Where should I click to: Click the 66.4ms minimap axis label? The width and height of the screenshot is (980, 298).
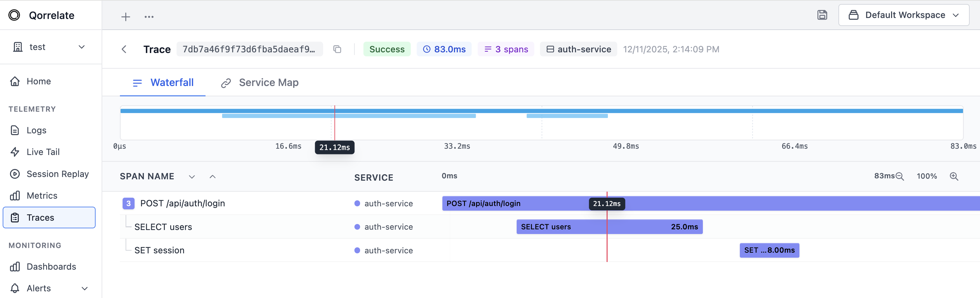click(794, 146)
